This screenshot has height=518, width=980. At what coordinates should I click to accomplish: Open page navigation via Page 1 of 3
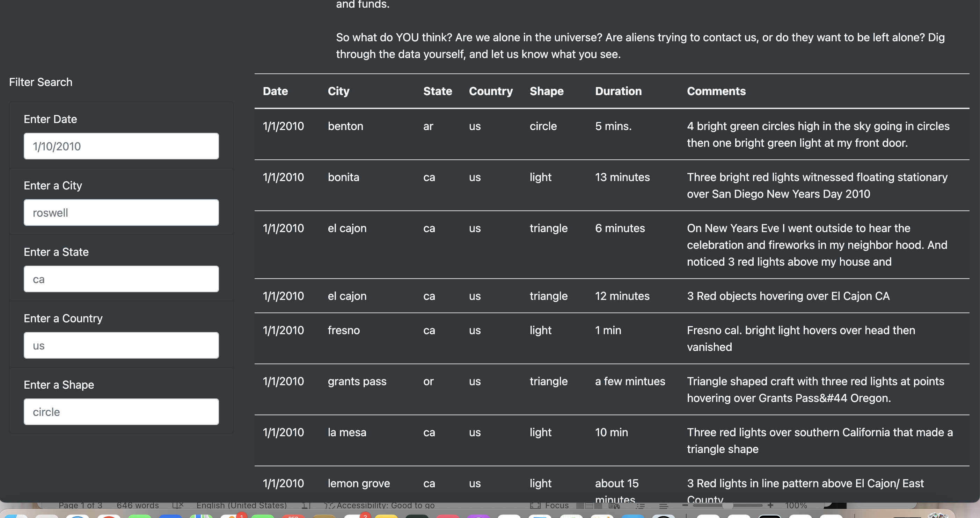click(81, 505)
